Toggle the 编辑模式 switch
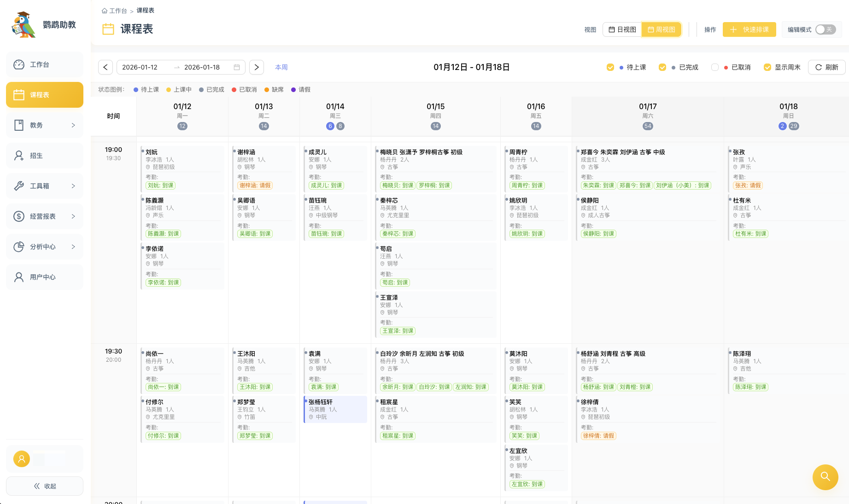849x504 pixels. [x=825, y=29]
